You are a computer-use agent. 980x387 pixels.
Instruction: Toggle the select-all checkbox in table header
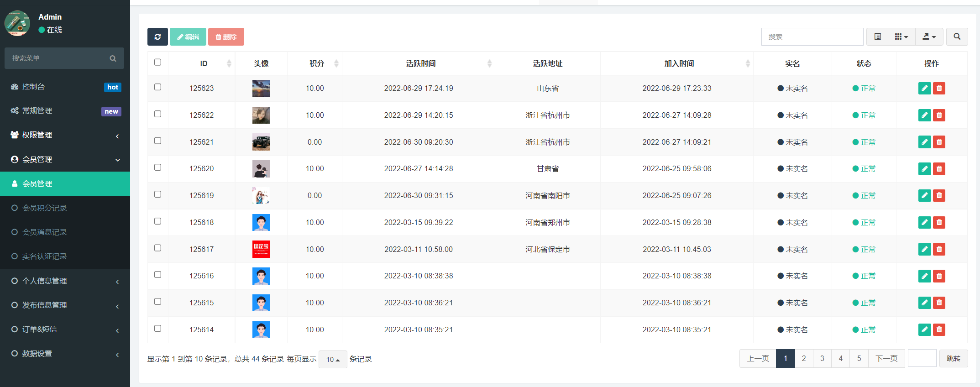pyautogui.click(x=157, y=62)
